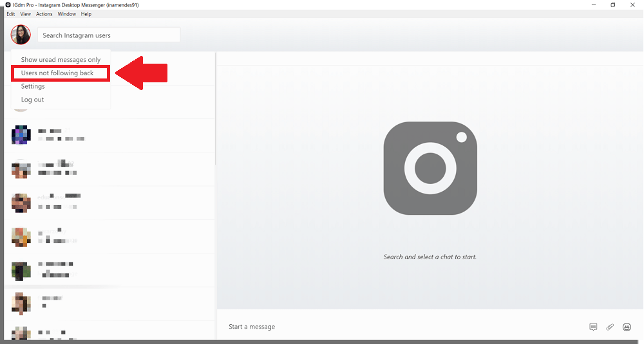Click the attachment paperclip icon

click(610, 327)
